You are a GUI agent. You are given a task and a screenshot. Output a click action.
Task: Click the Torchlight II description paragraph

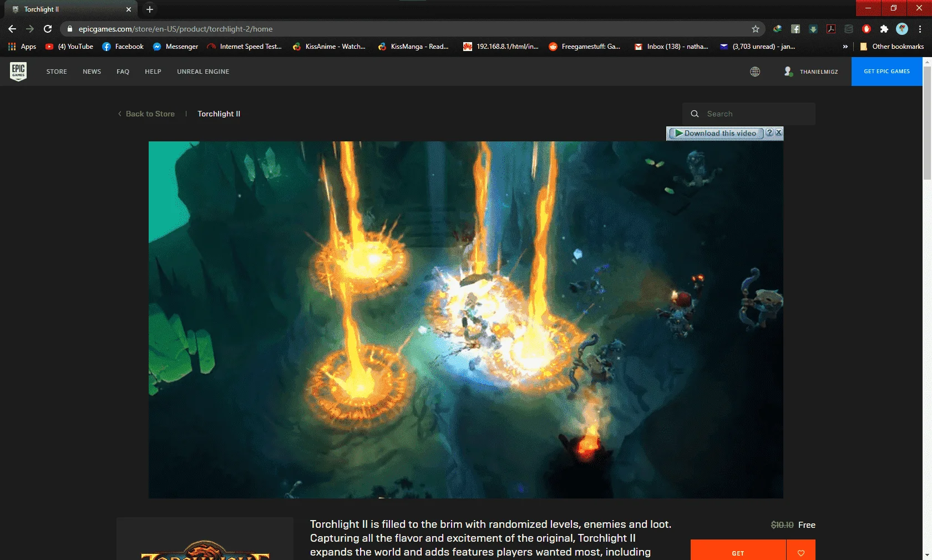click(x=490, y=538)
